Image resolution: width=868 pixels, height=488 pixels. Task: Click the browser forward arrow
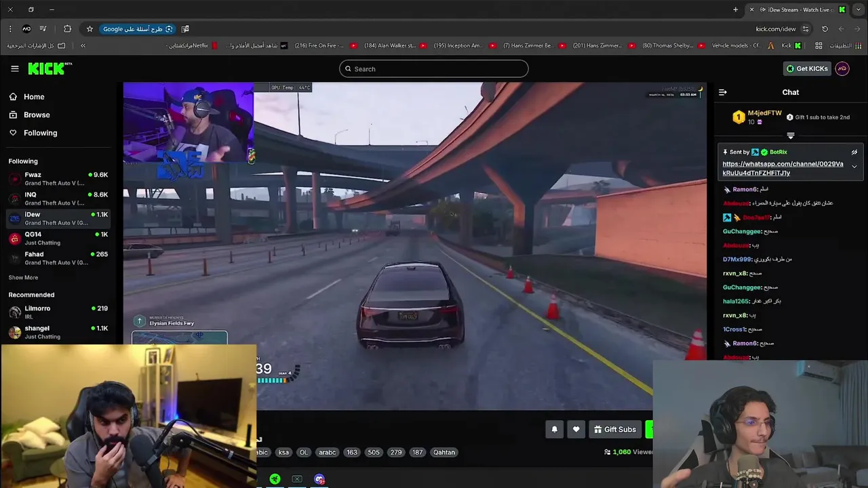click(842, 29)
